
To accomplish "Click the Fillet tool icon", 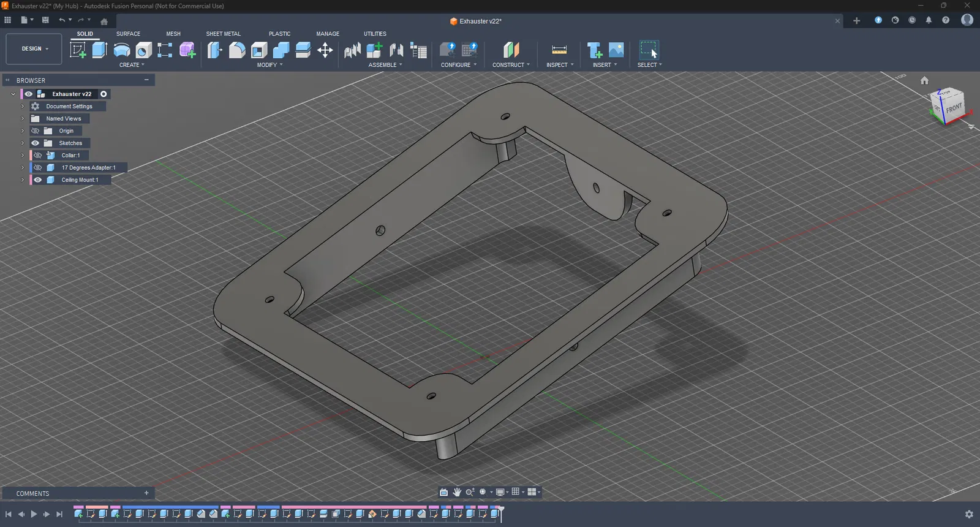I will (x=237, y=50).
